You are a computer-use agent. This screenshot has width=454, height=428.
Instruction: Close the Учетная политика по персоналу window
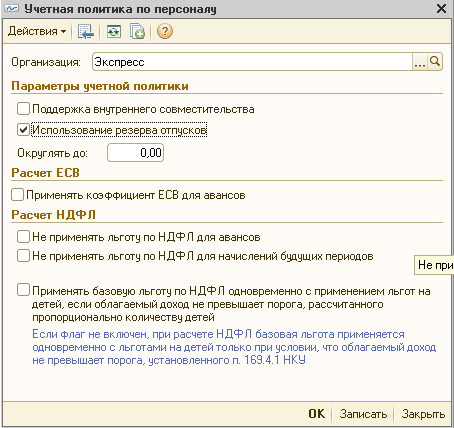click(442, 9)
